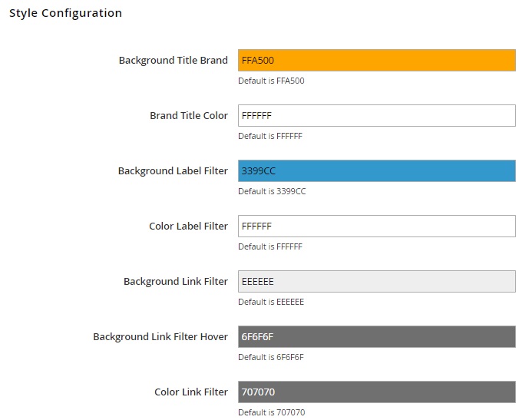Click the 'Default is 707070' hint text
Image resolution: width=529 pixels, height=420 pixels.
271,412
